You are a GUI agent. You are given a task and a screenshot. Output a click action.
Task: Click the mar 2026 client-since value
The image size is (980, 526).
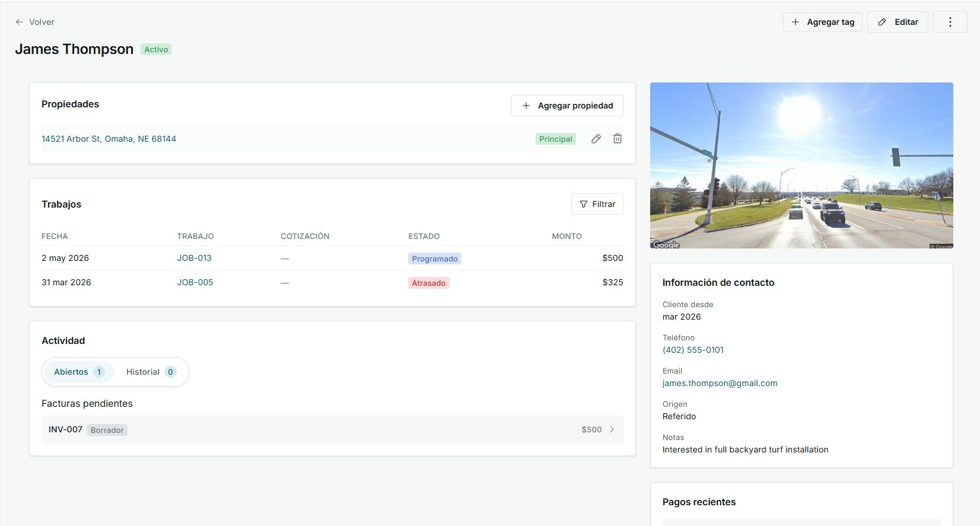coord(682,317)
